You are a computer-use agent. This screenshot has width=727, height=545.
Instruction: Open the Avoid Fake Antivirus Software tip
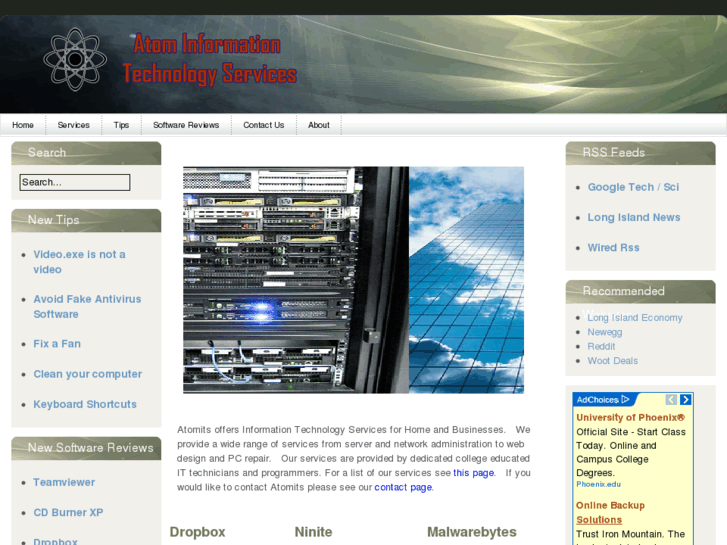tap(87, 307)
